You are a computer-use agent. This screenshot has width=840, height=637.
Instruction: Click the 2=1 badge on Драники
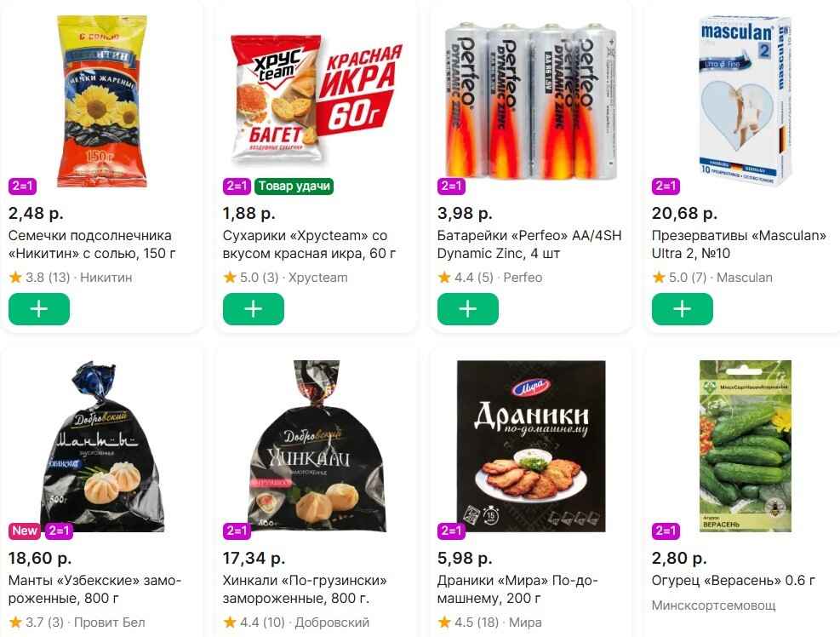click(x=451, y=531)
